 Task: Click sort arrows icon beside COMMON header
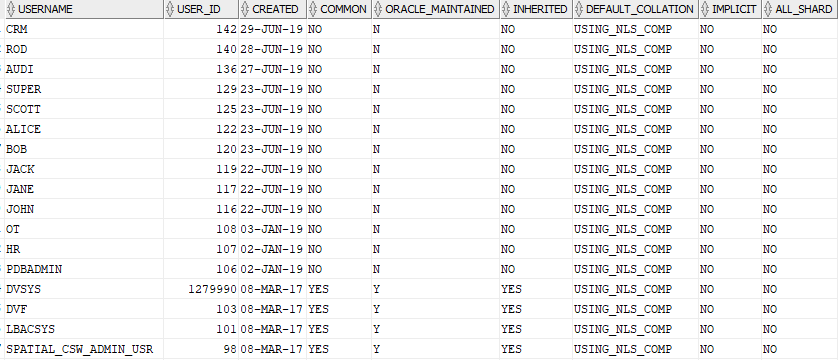pos(313,9)
